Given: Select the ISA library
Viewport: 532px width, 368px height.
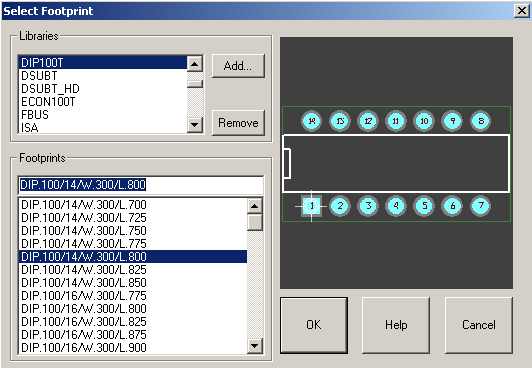Looking at the screenshot, I should [x=102, y=128].
